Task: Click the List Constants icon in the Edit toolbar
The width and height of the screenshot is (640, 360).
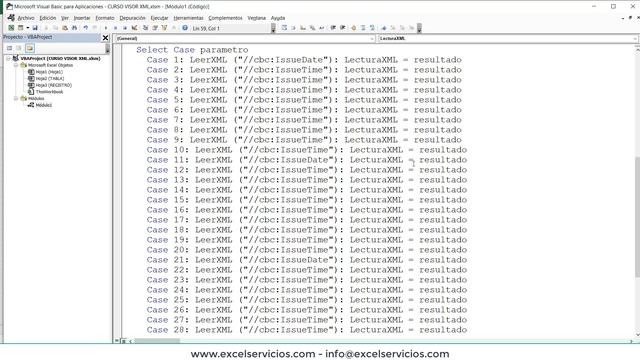Action: (x=293, y=28)
